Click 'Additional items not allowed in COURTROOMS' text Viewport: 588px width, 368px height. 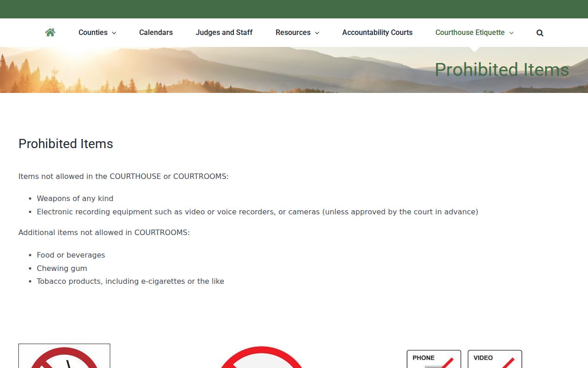tap(104, 232)
